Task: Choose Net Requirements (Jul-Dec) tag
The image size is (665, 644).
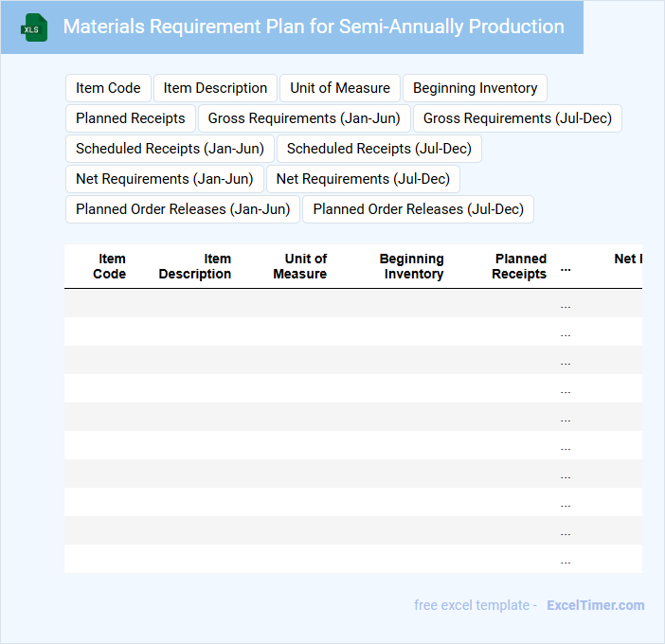Action: (363, 179)
